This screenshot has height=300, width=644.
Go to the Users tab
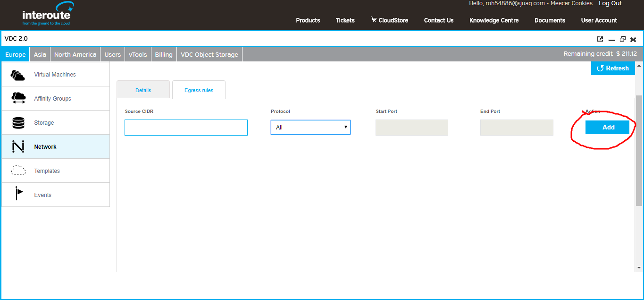coord(113,54)
